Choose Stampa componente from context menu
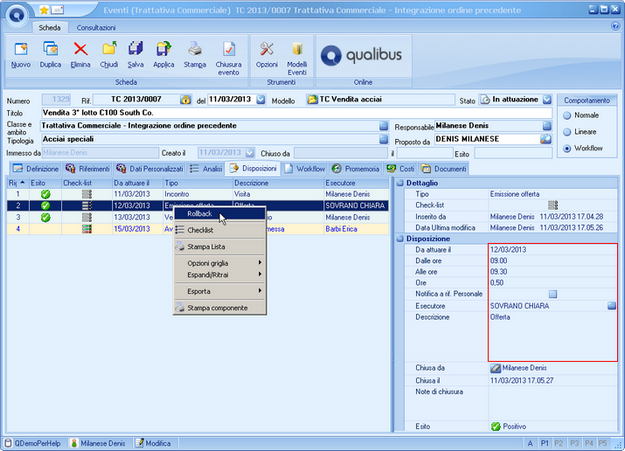This screenshot has height=451, width=625. [x=220, y=308]
